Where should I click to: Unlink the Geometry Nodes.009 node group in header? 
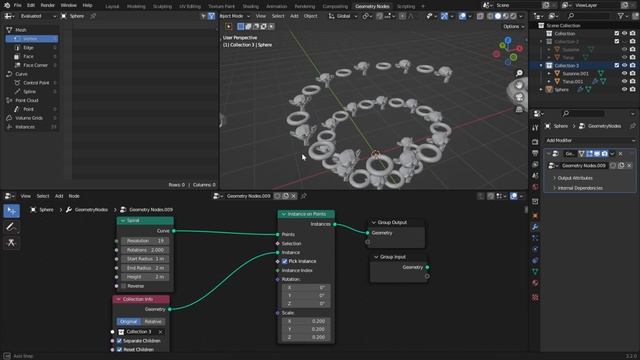click(x=293, y=196)
